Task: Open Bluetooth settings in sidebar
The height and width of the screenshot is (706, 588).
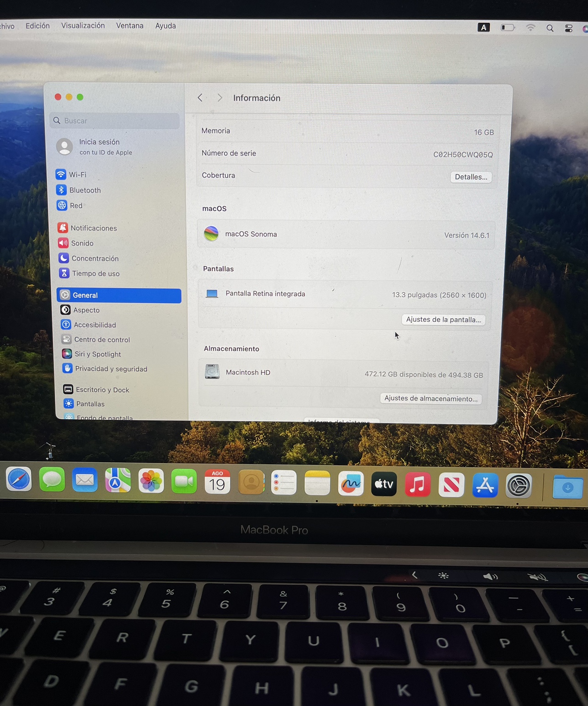Action: click(x=79, y=190)
